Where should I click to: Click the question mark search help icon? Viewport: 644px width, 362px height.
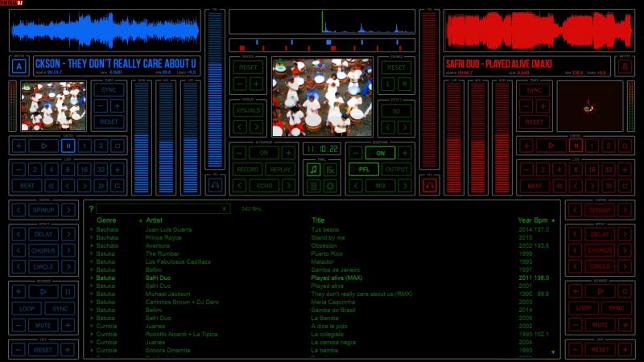[91, 208]
